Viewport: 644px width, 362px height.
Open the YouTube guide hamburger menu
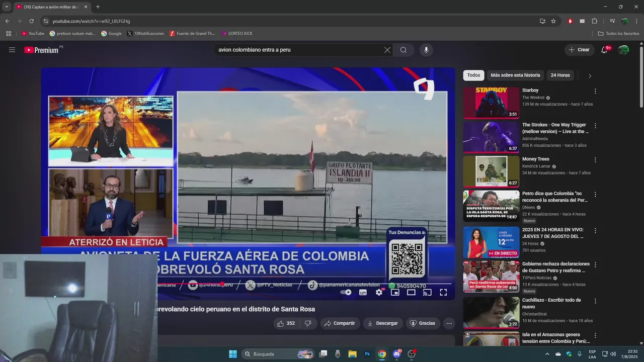(12, 50)
